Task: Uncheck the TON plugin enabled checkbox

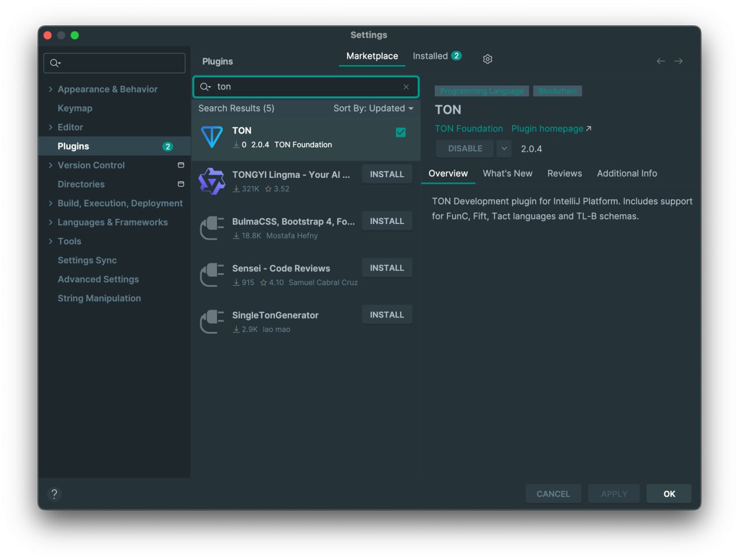Action: tap(401, 133)
